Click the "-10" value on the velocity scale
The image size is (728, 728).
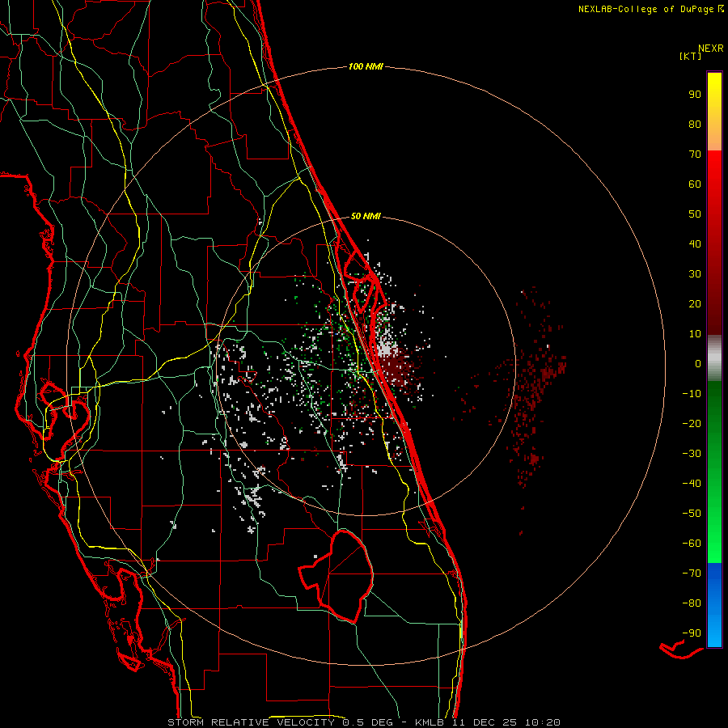click(692, 394)
